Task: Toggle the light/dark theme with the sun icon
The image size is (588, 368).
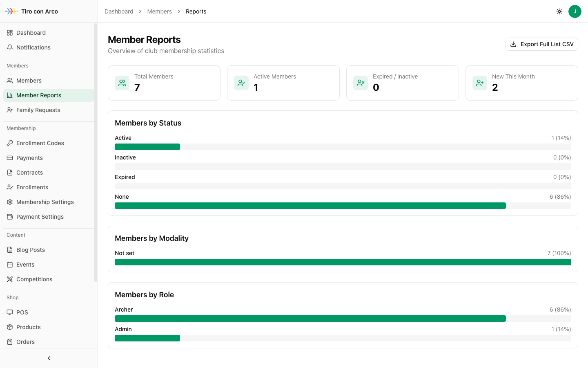Action: pyautogui.click(x=559, y=11)
